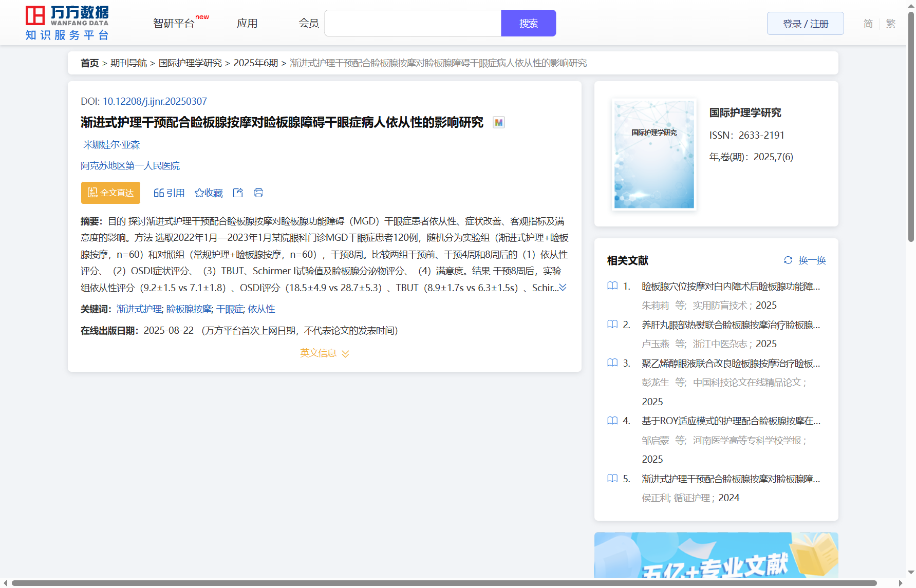Switch to traditional Chinese 繁
This screenshot has width=916, height=588.
pos(891,24)
